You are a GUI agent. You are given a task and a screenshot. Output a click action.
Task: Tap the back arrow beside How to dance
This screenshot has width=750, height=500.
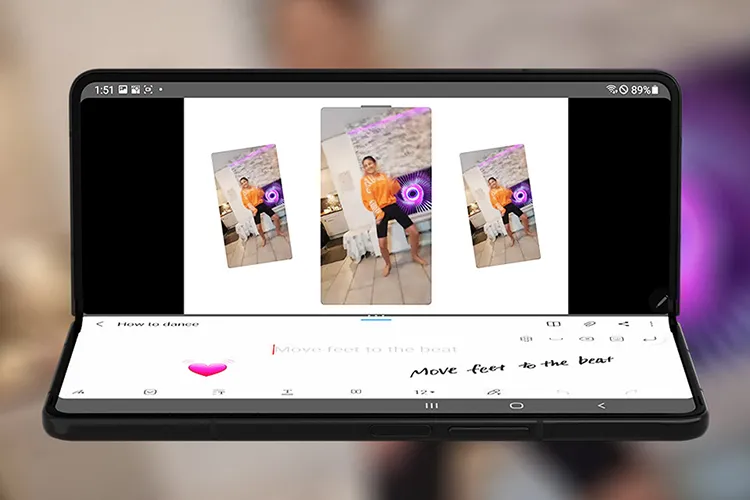point(100,324)
